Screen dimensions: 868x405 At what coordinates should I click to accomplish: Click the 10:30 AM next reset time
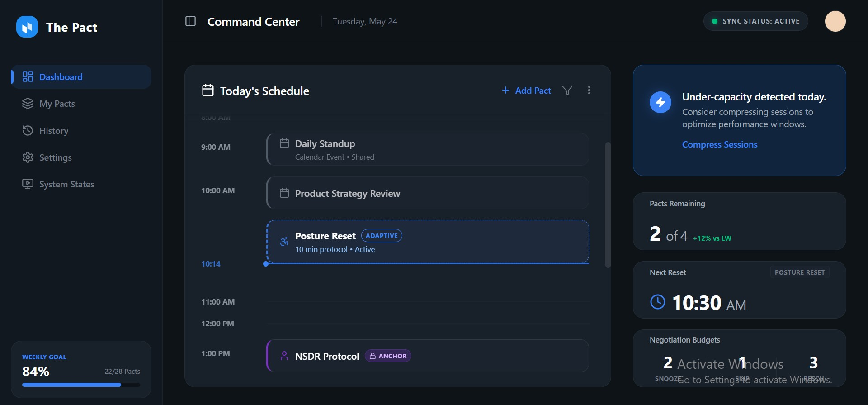[709, 303]
